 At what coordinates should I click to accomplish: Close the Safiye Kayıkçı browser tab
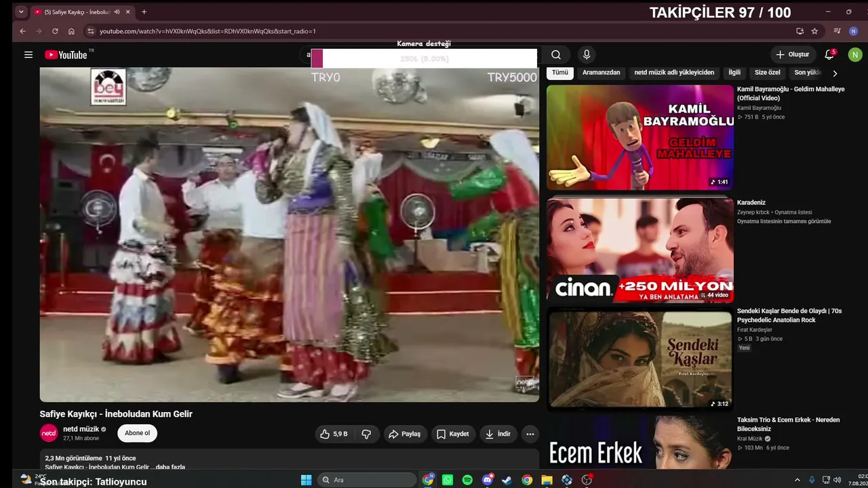click(127, 12)
